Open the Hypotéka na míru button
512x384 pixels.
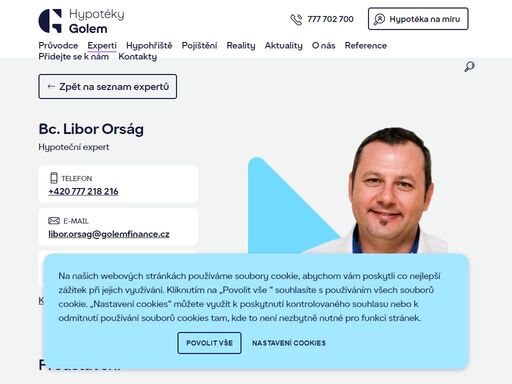[418, 19]
